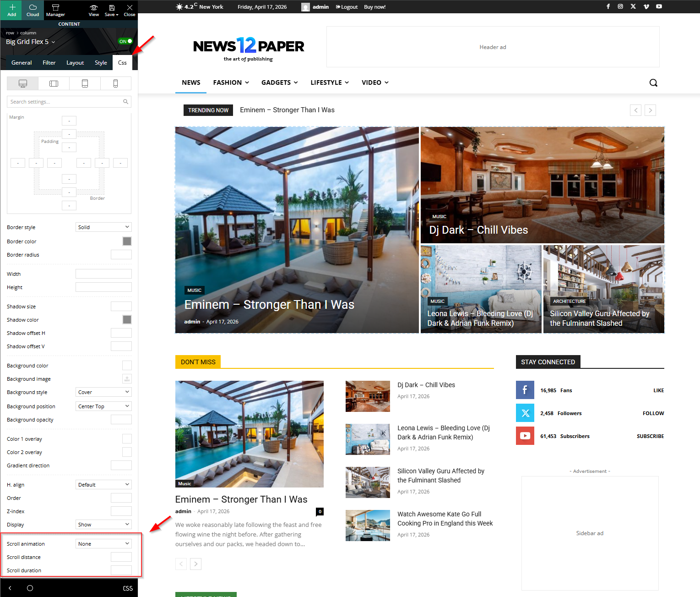Viewport: 700px width, 597px height.
Task: Open the Border color swatch
Action: pos(127,241)
